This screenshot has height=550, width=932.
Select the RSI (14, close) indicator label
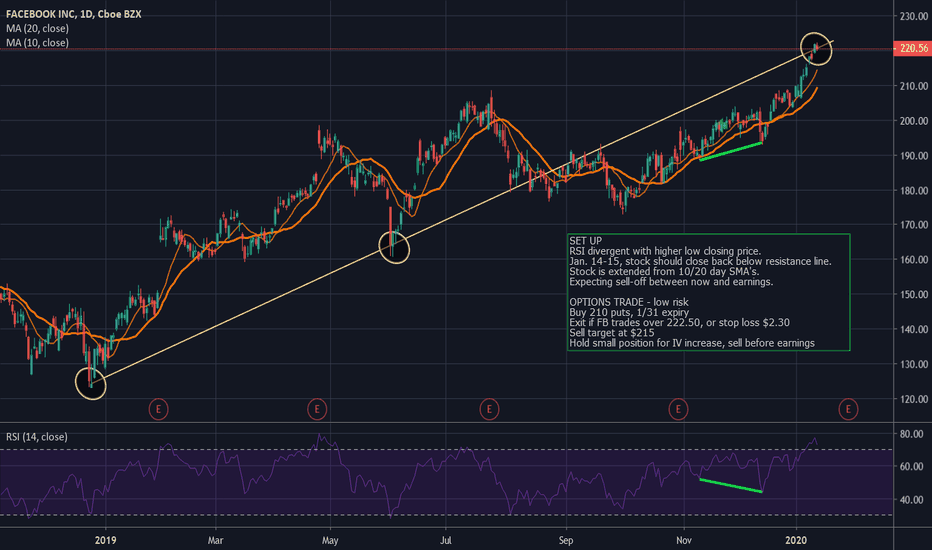point(37,437)
